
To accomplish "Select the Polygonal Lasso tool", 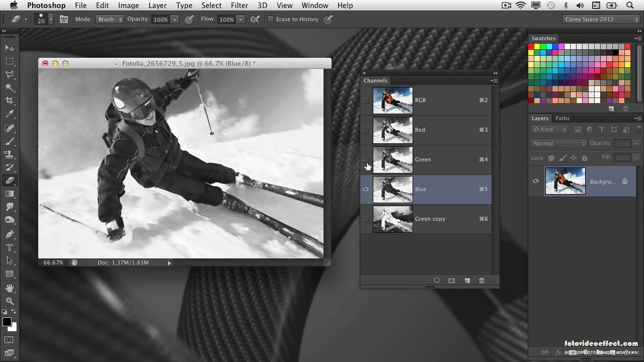I will point(10,74).
